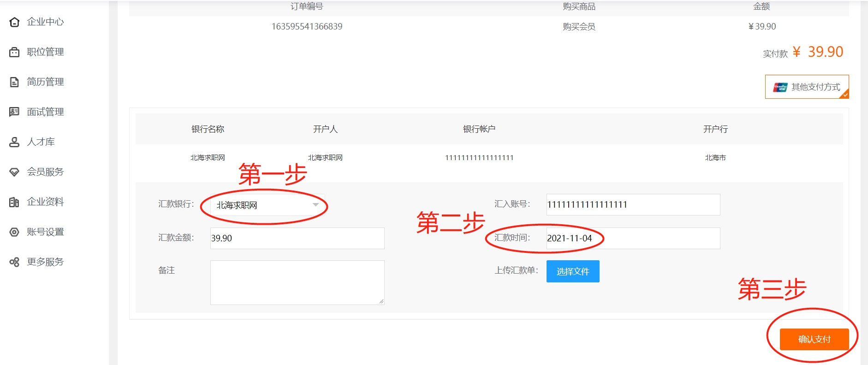Click the 账号设置 gear icon
This screenshot has height=365, width=868.
tap(14, 232)
